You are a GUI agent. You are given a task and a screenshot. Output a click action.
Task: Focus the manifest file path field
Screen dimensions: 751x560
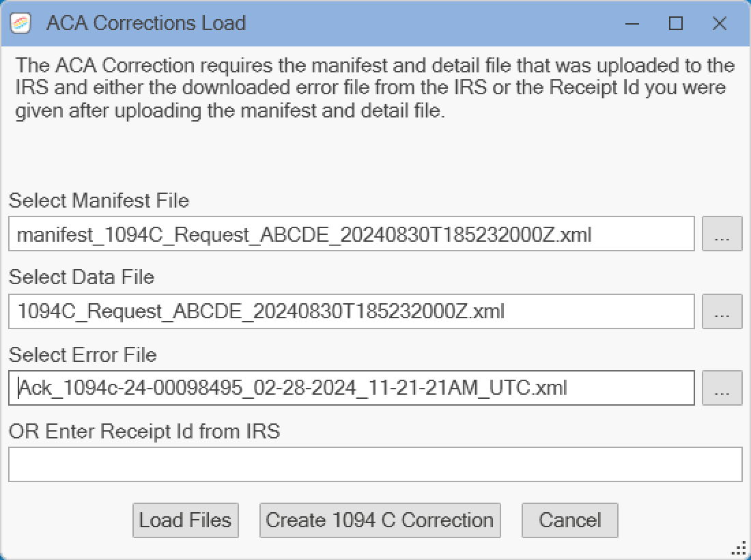click(x=352, y=234)
